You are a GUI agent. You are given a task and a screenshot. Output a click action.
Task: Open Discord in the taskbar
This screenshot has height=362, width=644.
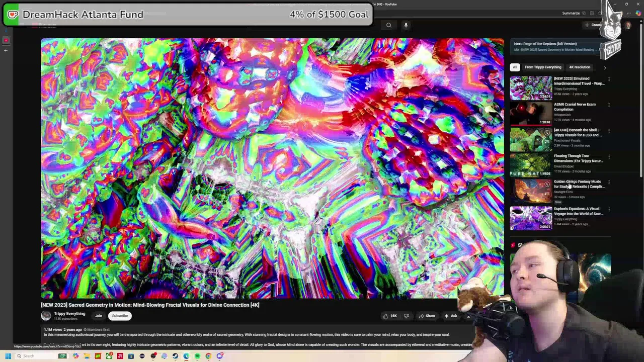[219, 356]
